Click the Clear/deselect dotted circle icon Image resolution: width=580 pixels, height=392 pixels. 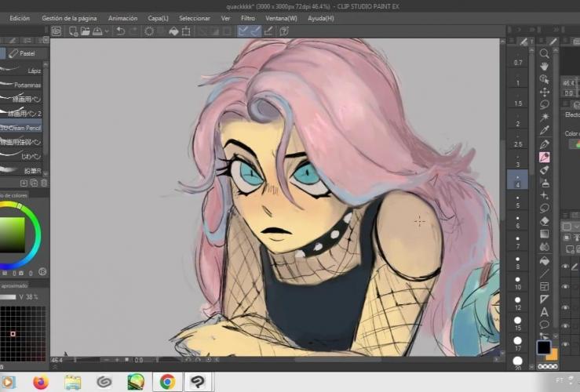149,31
